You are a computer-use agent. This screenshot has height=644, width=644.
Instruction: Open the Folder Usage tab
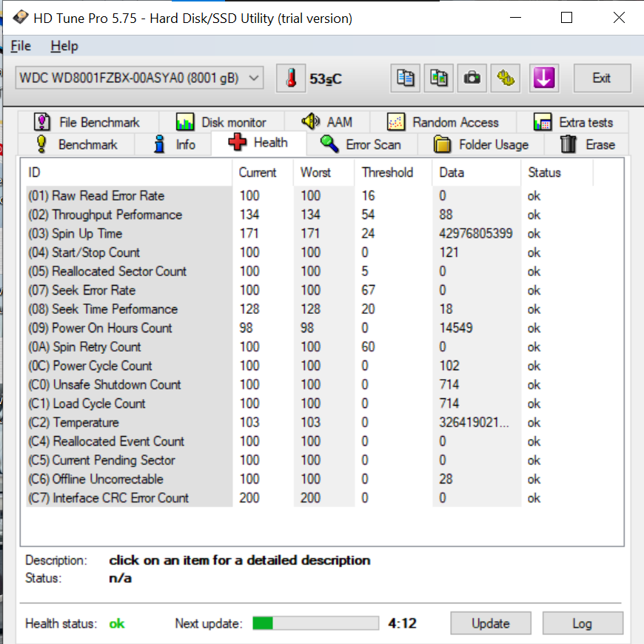tap(482, 144)
